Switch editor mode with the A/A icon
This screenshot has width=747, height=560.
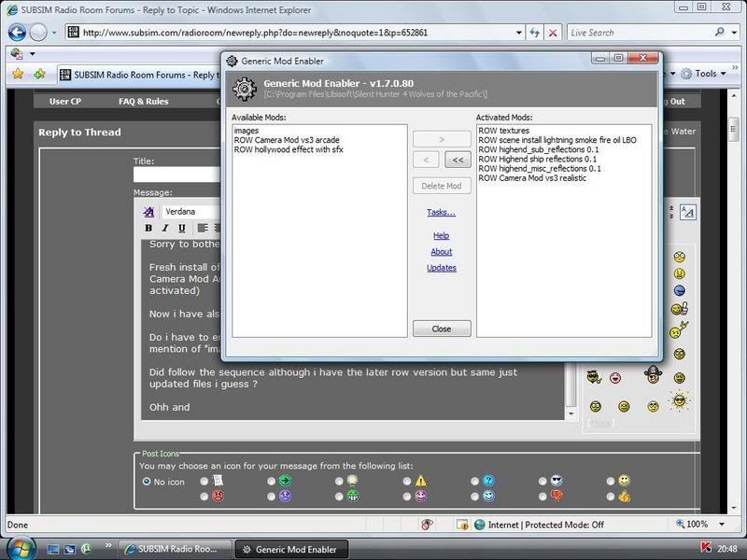pos(687,212)
